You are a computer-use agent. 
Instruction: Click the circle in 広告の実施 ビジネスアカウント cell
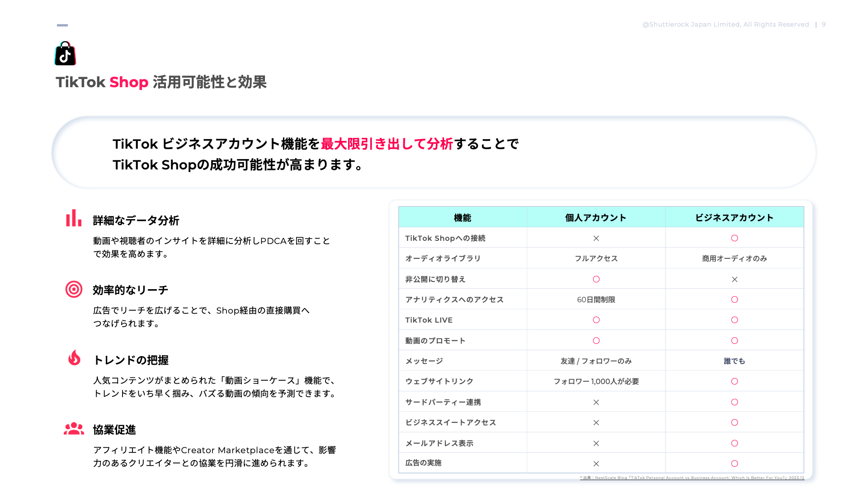pos(735,464)
